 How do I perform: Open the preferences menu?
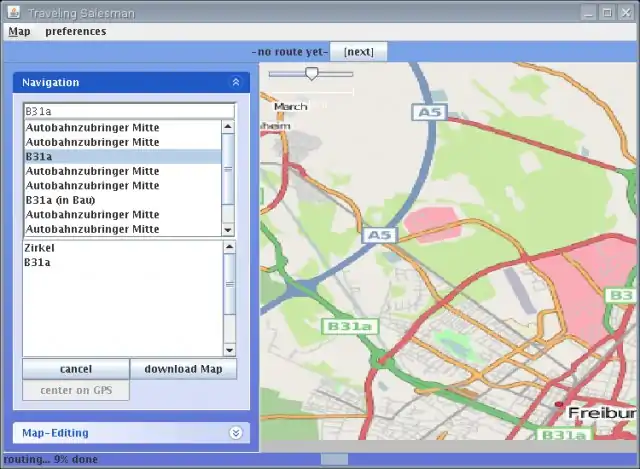pyautogui.click(x=75, y=31)
